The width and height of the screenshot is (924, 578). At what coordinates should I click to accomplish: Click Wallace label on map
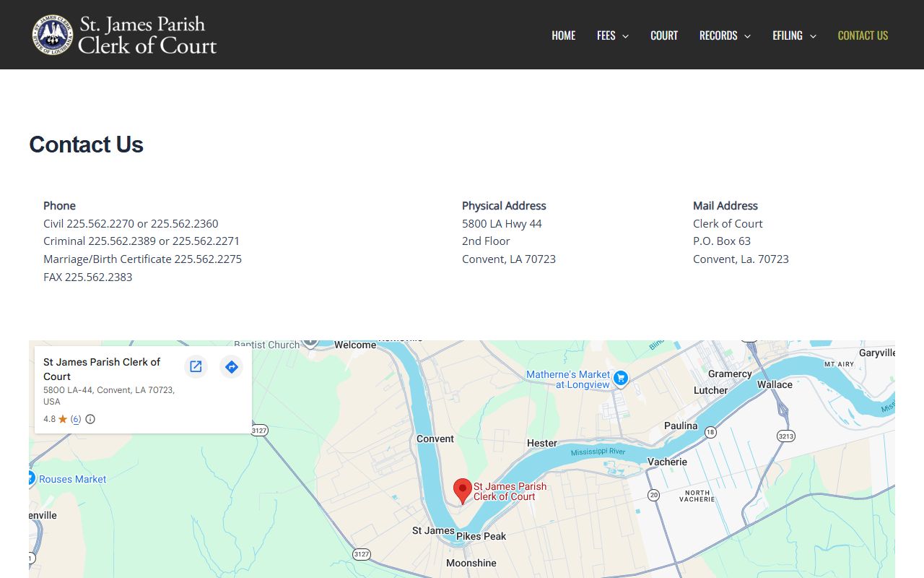(775, 384)
